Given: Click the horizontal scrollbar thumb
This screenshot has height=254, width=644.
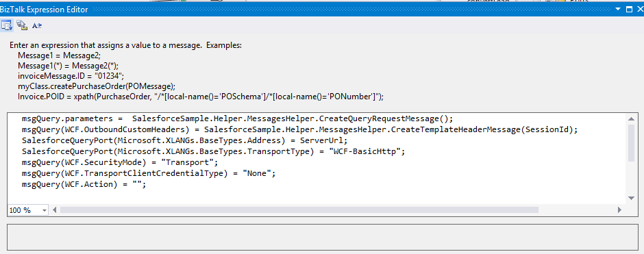Looking at the screenshot, I should click(x=299, y=210).
